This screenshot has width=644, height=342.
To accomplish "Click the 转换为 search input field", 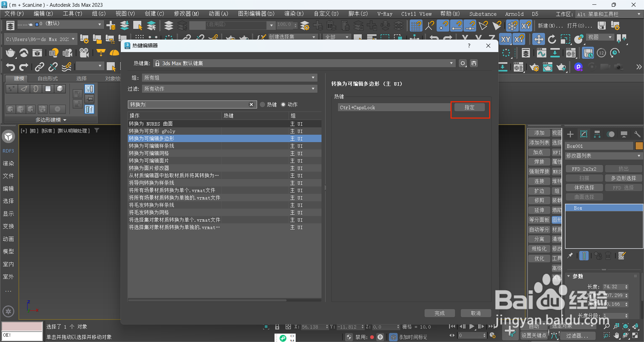I will click(x=188, y=104).
